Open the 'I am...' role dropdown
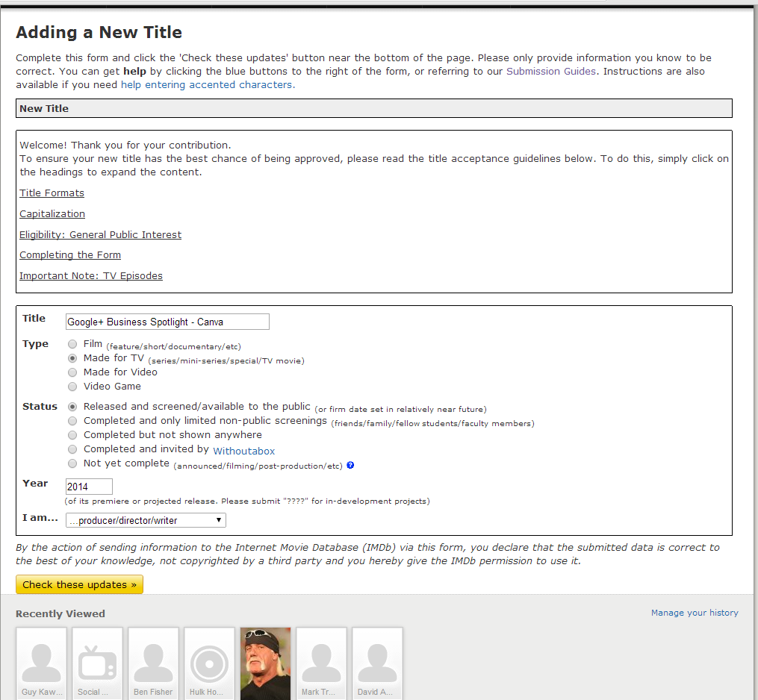The width and height of the screenshot is (758, 700). tap(146, 520)
